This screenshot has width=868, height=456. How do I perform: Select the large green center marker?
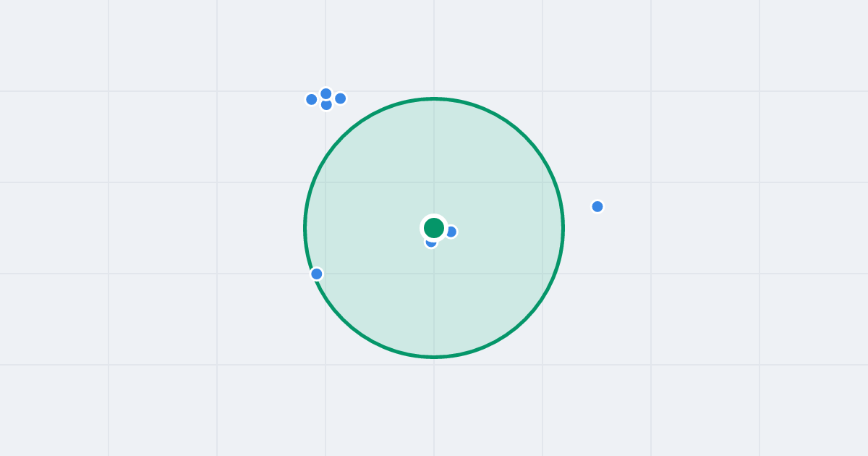point(434,228)
